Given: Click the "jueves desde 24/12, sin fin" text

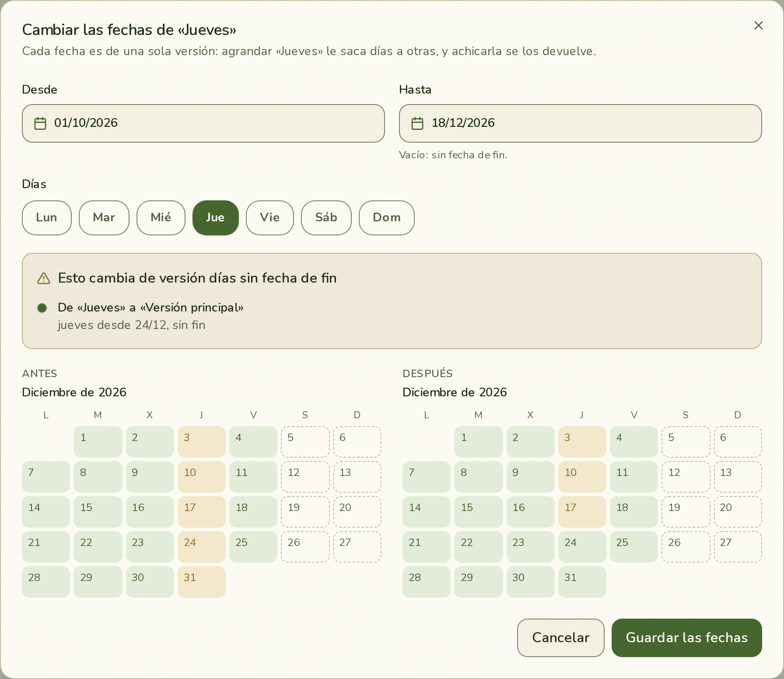Looking at the screenshot, I should [131, 325].
